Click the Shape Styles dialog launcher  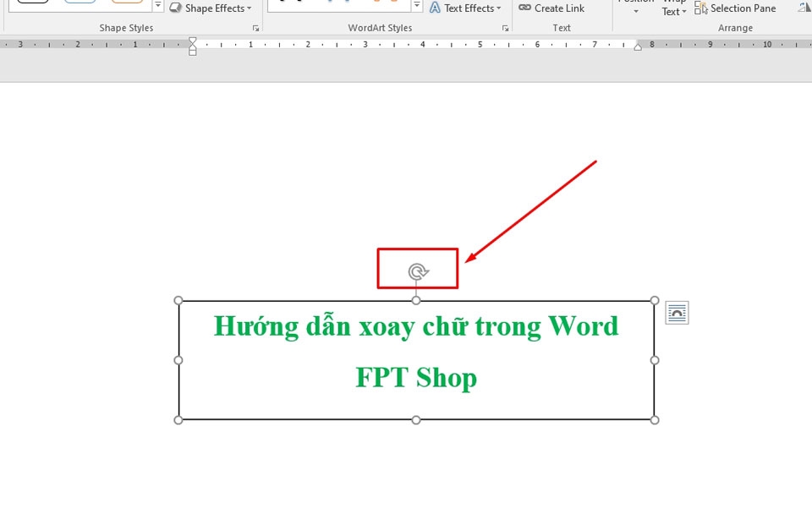point(255,28)
